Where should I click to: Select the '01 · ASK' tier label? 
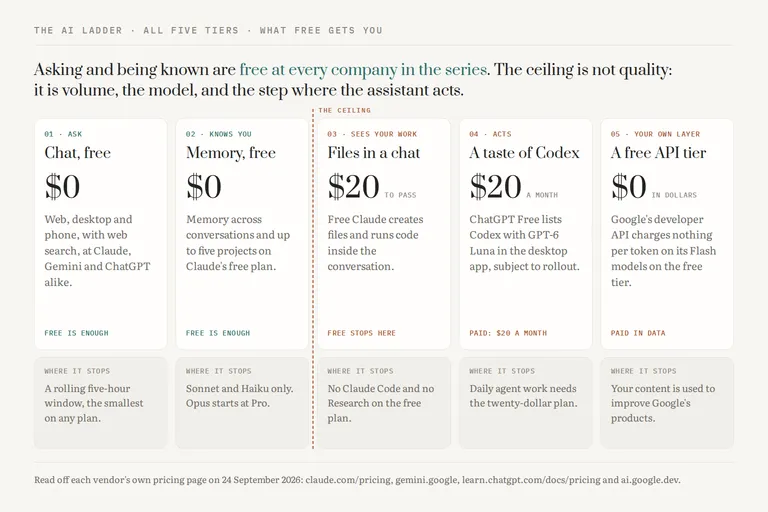[x=63, y=134]
